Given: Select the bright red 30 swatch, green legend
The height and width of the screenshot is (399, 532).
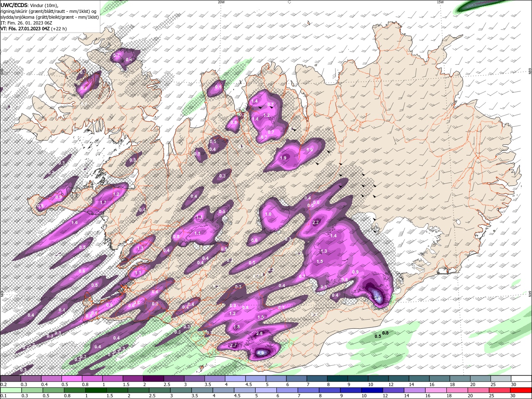Looking at the screenshot, I should [521, 390].
